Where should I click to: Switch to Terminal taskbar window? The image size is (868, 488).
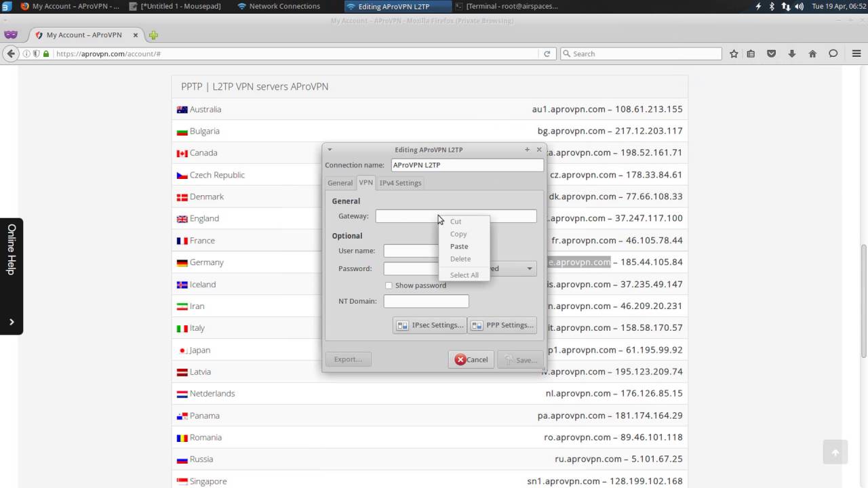pos(507,6)
